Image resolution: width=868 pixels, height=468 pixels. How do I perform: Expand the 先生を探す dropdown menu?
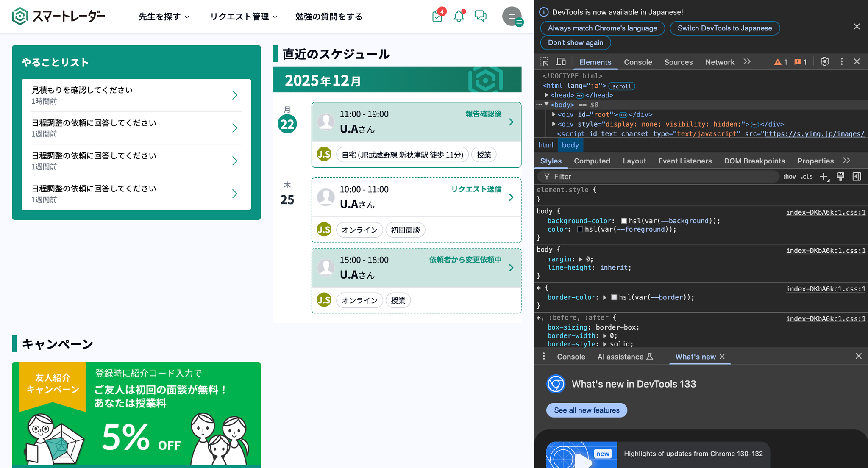[164, 17]
